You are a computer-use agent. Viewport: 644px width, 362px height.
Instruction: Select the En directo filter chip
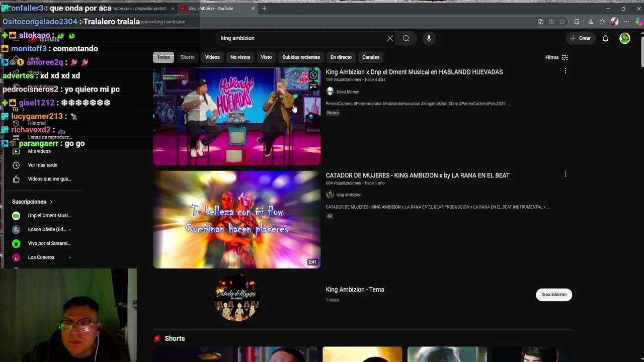tap(341, 57)
